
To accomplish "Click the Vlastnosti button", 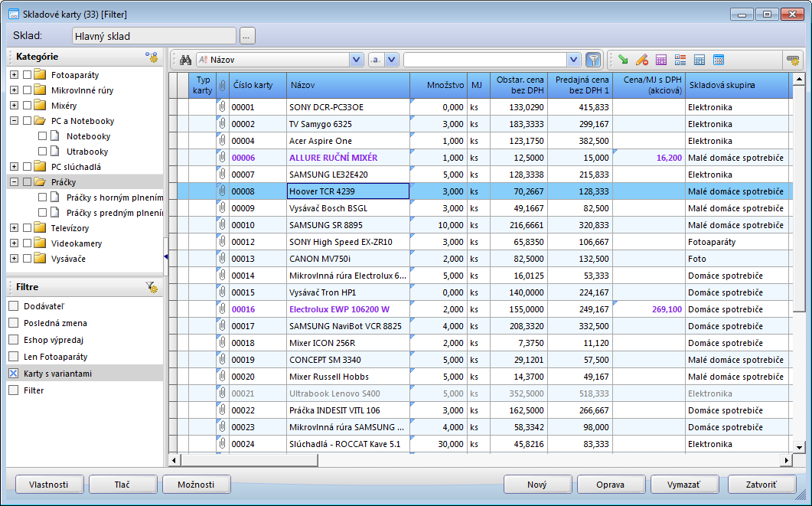I will click(49, 485).
